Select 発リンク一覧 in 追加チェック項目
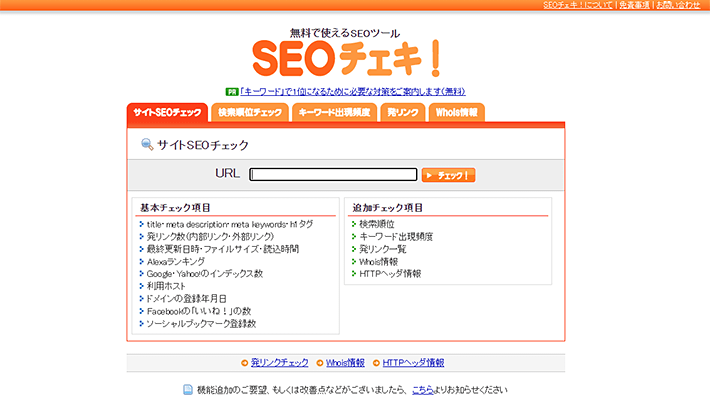 pyautogui.click(x=383, y=249)
